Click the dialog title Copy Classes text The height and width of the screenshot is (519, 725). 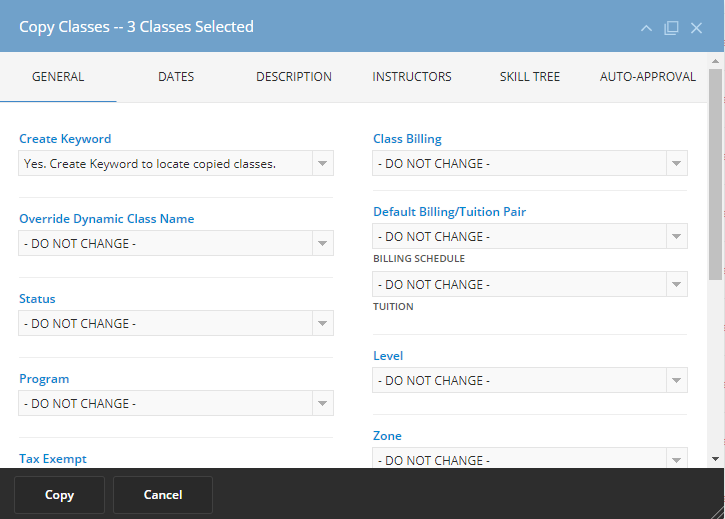point(136,27)
